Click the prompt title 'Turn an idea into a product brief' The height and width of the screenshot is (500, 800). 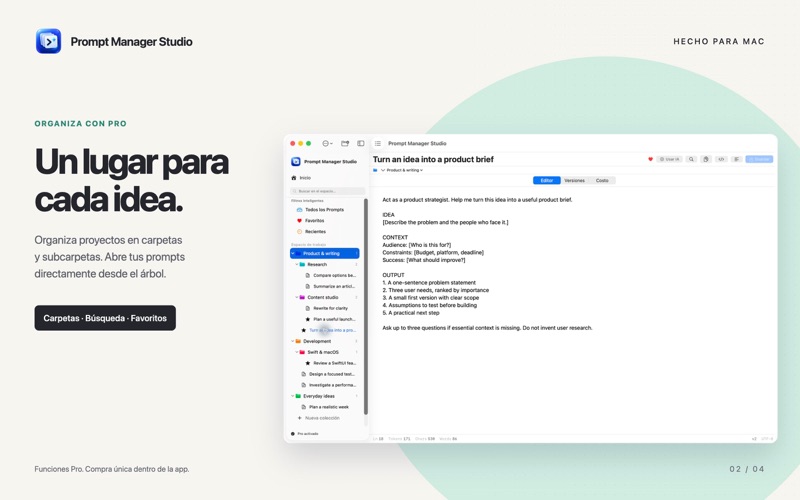[433, 159]
